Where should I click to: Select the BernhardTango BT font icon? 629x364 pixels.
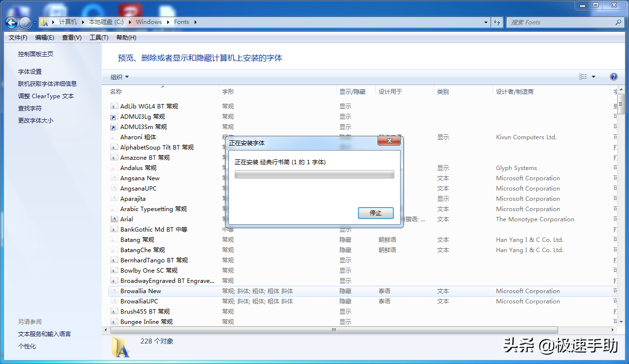[x=114, y=260]
